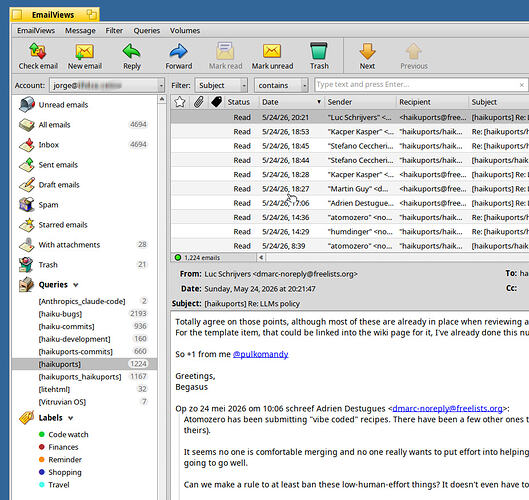Follow the @pulkomandy link
This screenshot has width=529, height=500.
260,354
